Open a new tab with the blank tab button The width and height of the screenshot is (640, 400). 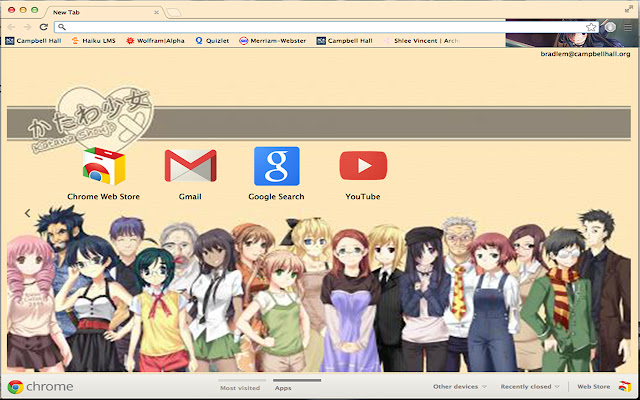coord(173,13)
